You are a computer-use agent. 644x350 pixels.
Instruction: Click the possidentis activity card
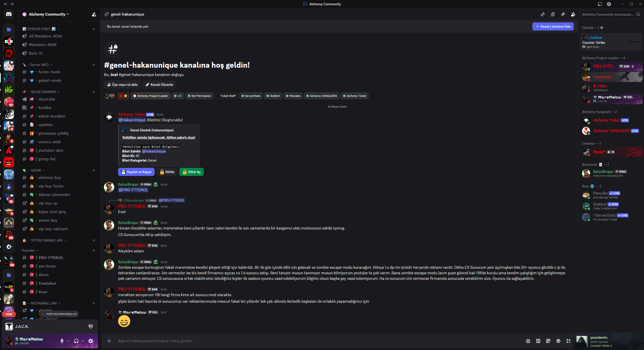point(608,341)
